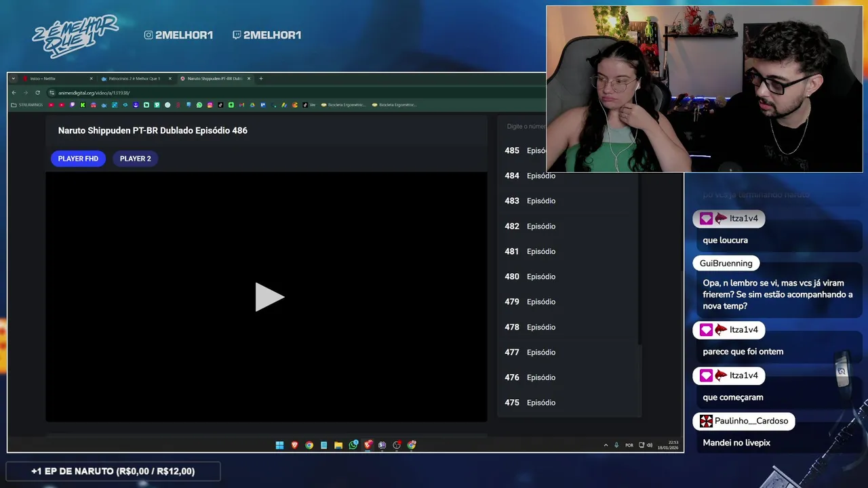Viewport: 868px width, 488px height.
Task: Open Brave browser from the taskbar
Action: [x=294, y=445]
